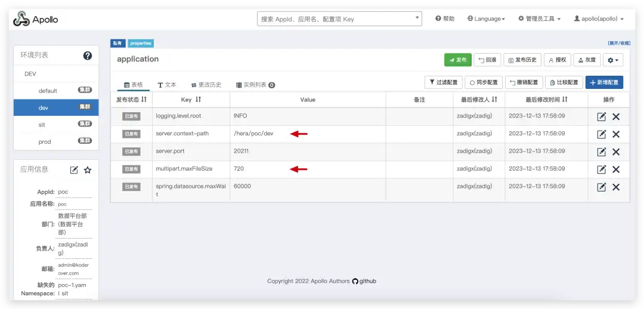Edit the server.context-path row
Viewport: 644px width, 309px height.
click(x=601, y=134)
